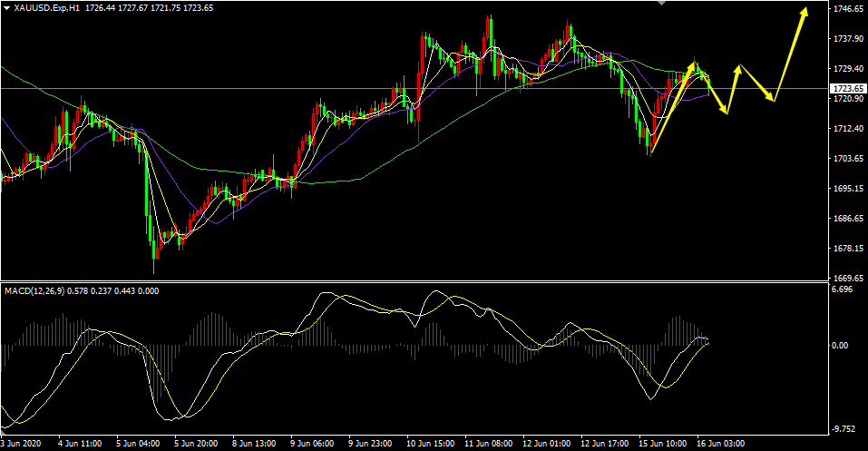Click the OHLC values 1726.44 1727.67 1721.75 1723.65
The image size is (868, 451).
click(150, 8)
